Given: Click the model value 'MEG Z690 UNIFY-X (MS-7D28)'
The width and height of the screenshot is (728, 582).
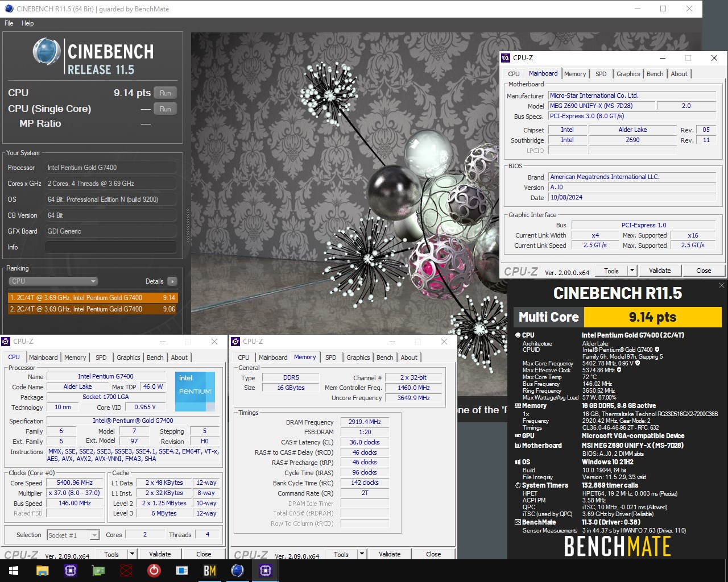Looking at the screenshot, I should click(x=602, y=106).
